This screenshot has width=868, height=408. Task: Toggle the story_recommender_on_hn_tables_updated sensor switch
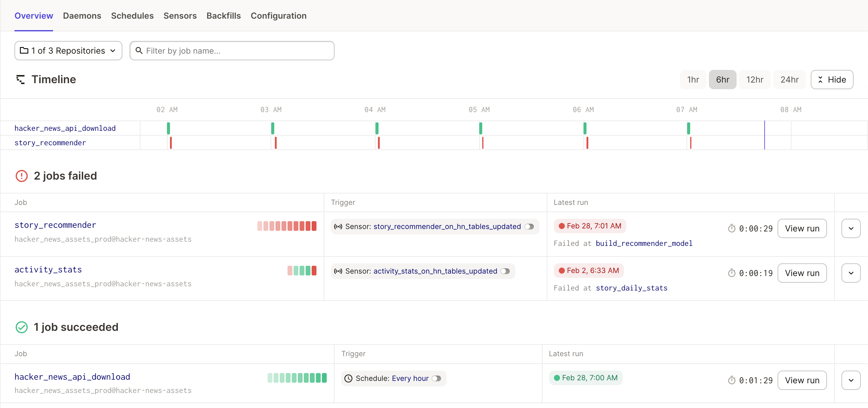tap(529, 227)
